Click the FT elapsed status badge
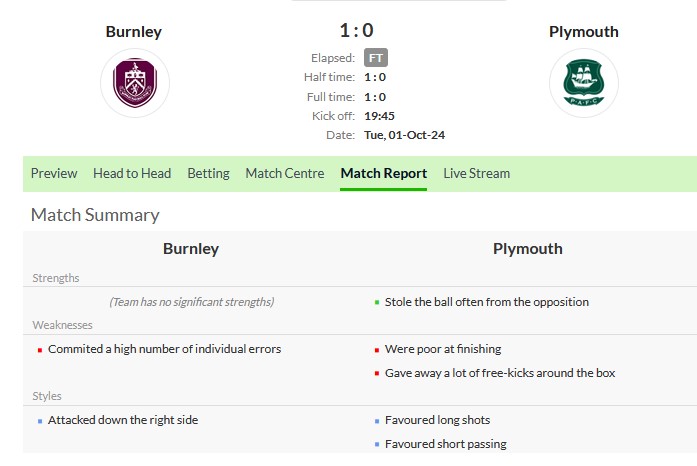This screenshot has height=466, width=697. coord(375,57)
